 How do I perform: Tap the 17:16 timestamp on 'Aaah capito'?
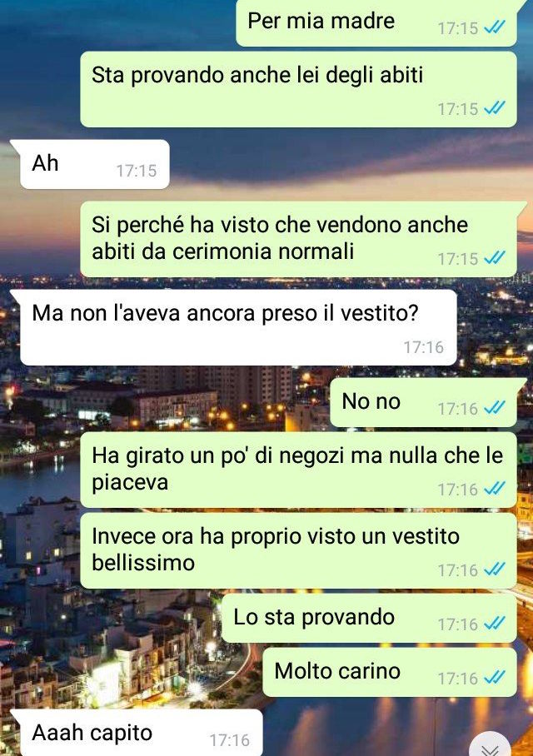pyautogui.click(x=230, y=740)
